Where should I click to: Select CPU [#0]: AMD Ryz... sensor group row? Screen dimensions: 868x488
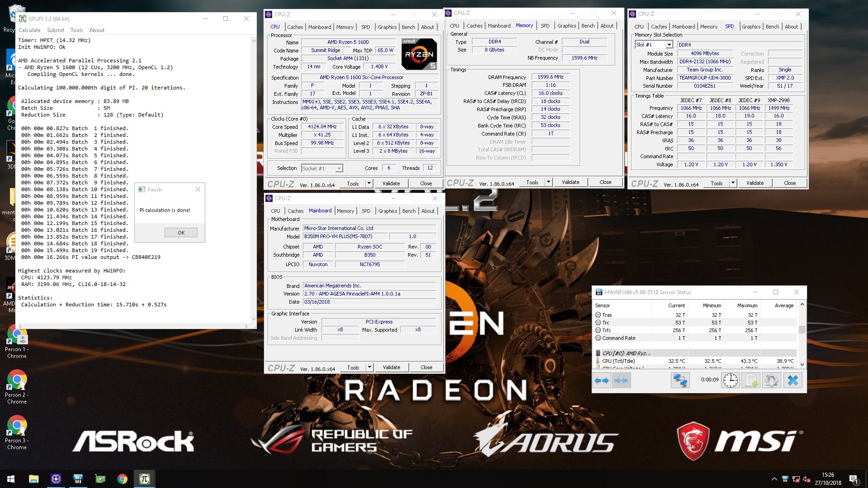695,353
